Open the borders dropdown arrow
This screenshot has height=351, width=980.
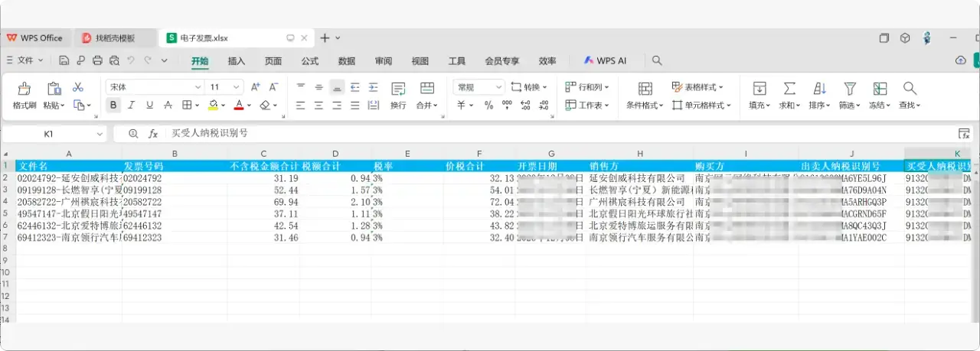coord(196,106)
